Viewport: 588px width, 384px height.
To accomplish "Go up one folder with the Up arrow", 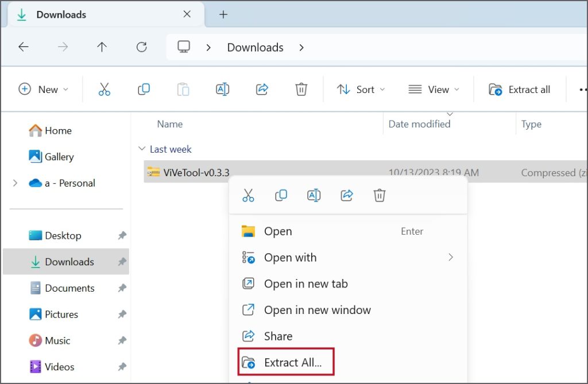I will (102, 47).
